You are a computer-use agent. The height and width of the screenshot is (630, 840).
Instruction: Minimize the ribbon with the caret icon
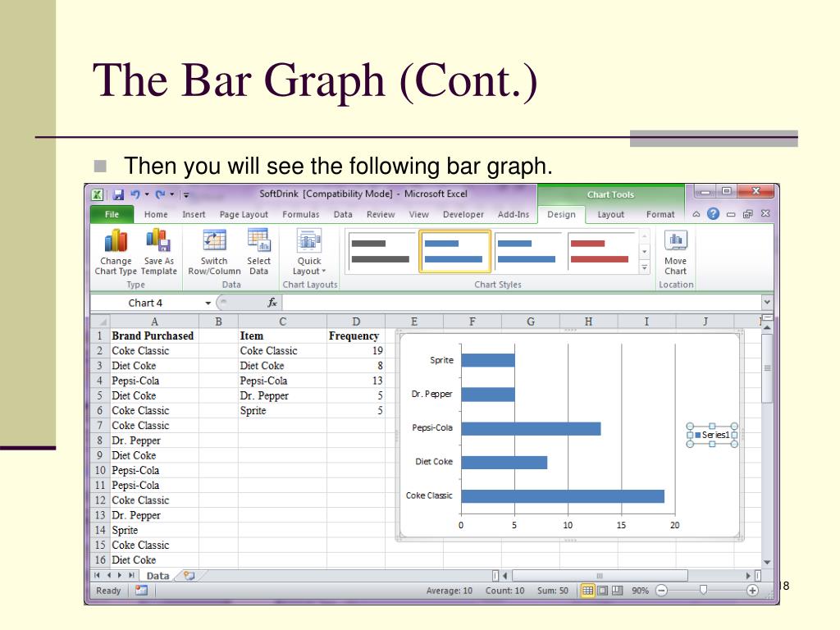pyautogui.click(x=696, y=214)
